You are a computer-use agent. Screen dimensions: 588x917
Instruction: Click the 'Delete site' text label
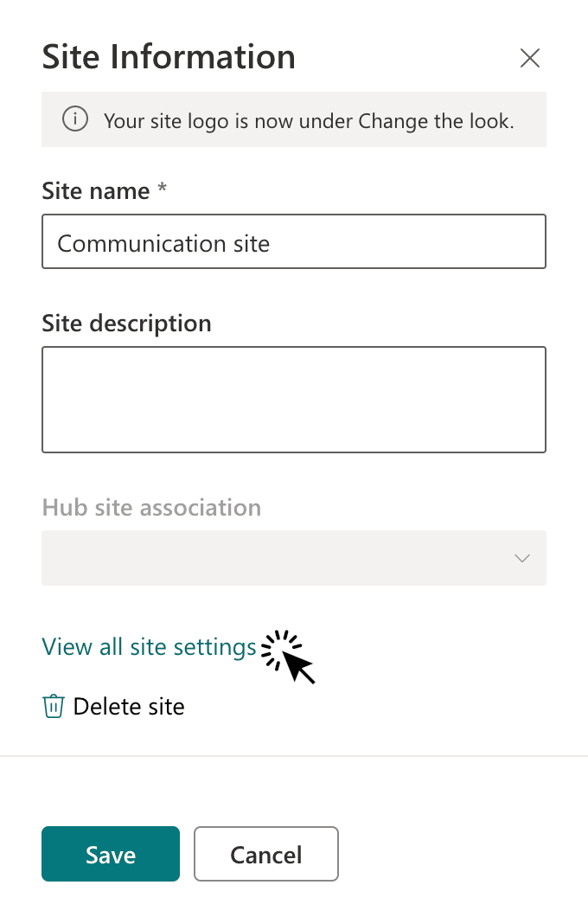[x=129, y=707]
